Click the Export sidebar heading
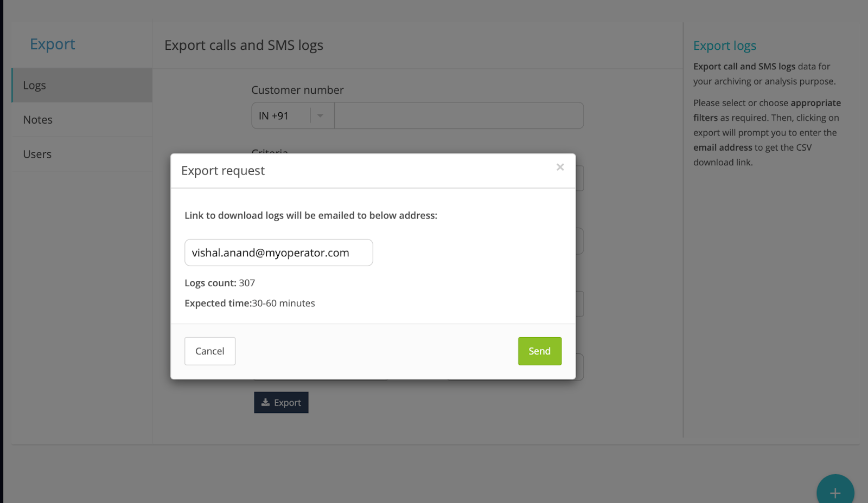The image size is (868, 503). pyautogui.click(x=52, y=44)
